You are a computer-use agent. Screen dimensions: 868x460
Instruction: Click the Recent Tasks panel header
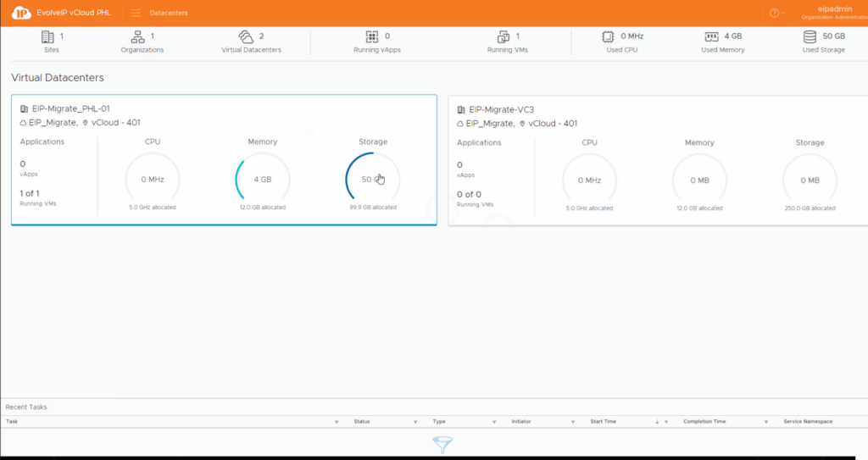click(x=26, y=407)
